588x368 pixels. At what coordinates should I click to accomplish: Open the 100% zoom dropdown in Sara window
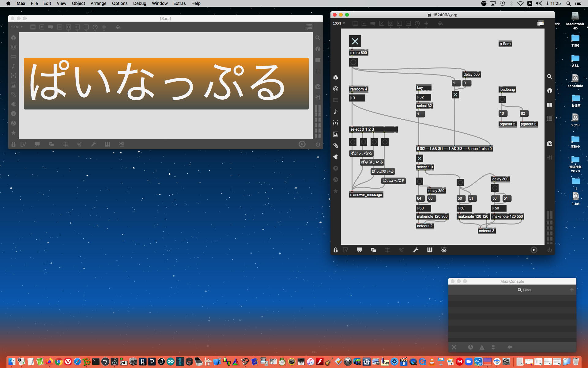click(x=17, y=27)
